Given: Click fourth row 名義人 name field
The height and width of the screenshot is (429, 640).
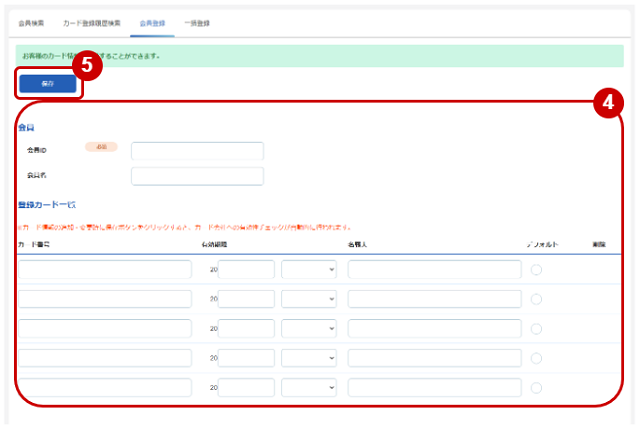Looking at the screenshot, I should point(435,358).
